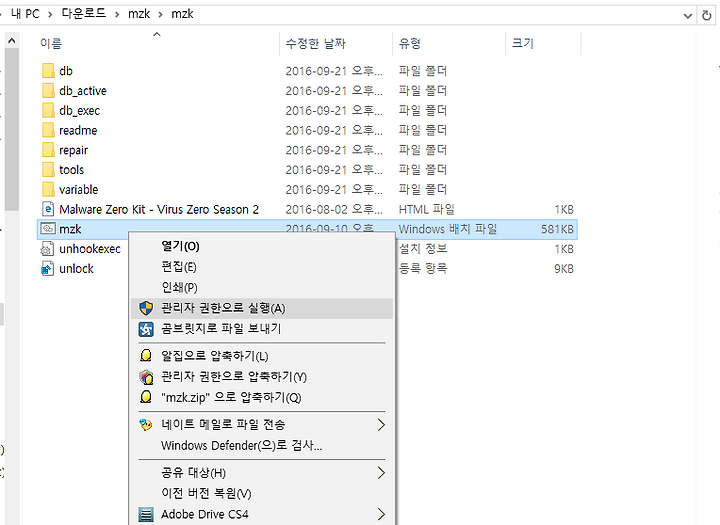Expand the 공유 대상(H) submenu arrow
720x525 pixels.
pyautogui.click(x=381, y=473)
